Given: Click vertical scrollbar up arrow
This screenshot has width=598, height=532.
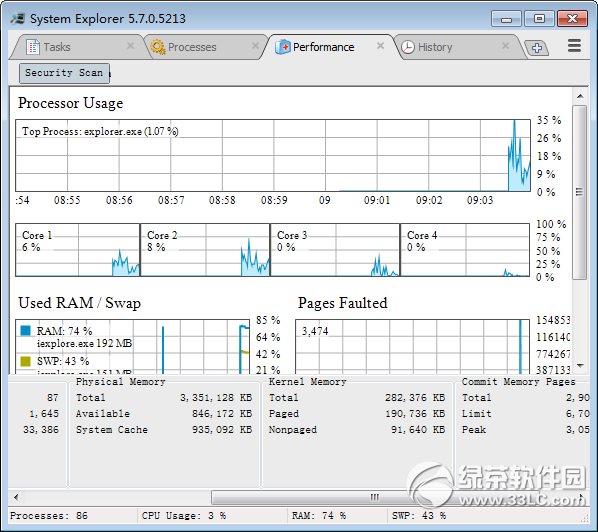Looking at the screenshot, I should (580, 96).
